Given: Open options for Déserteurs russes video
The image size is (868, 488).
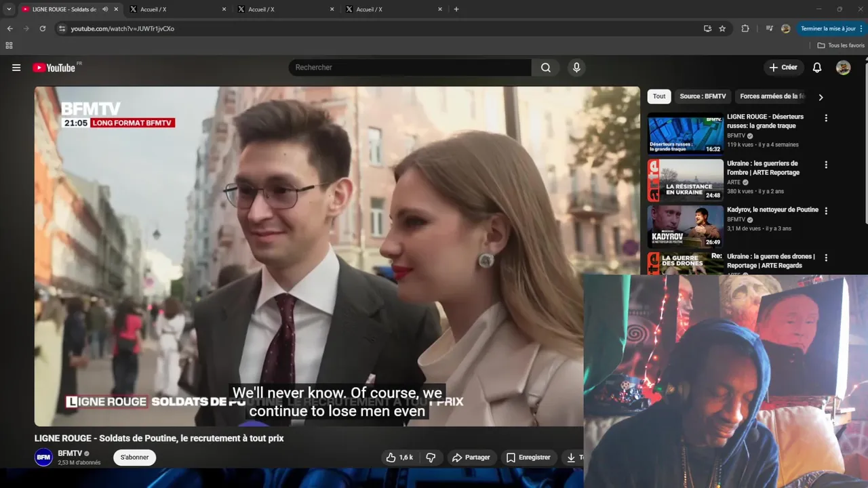Looking at the screenshot, I should coord(826,118).
